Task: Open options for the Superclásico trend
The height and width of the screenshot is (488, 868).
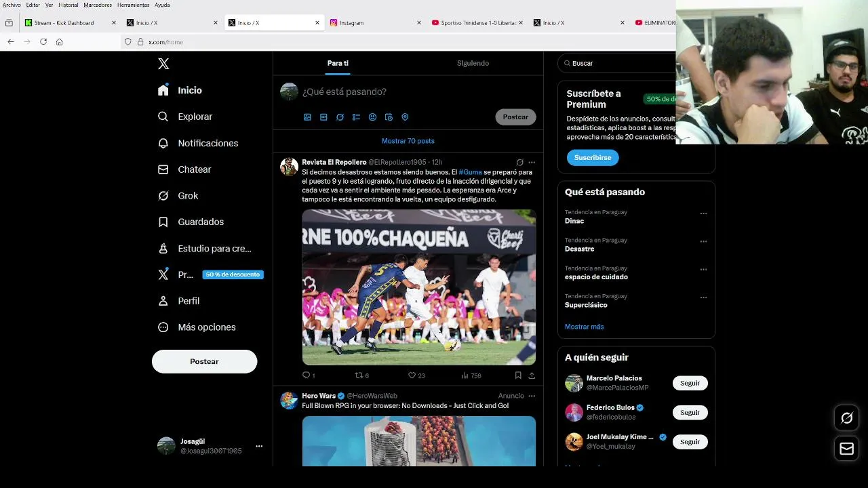Action: pyautogui.click(x=703, y=298)
